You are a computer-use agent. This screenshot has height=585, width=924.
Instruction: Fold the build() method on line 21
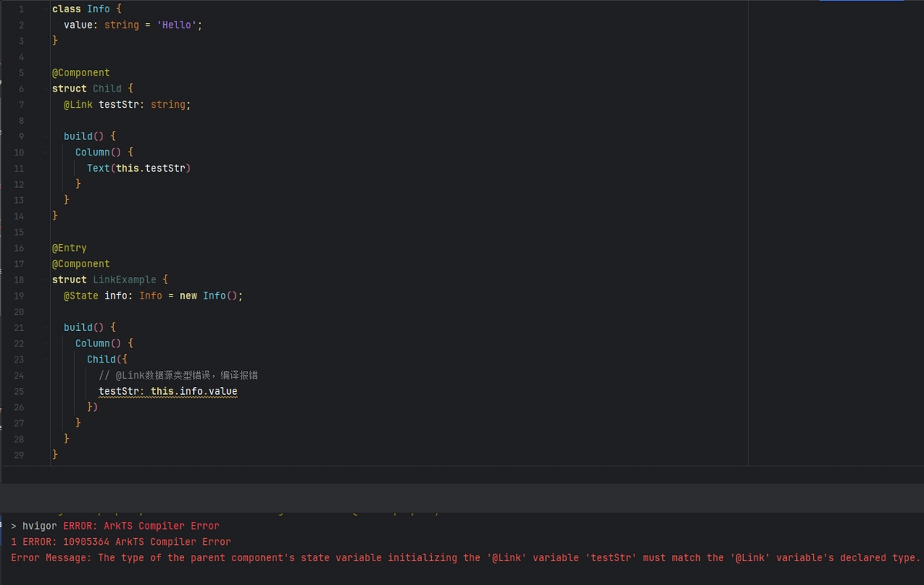45,327
